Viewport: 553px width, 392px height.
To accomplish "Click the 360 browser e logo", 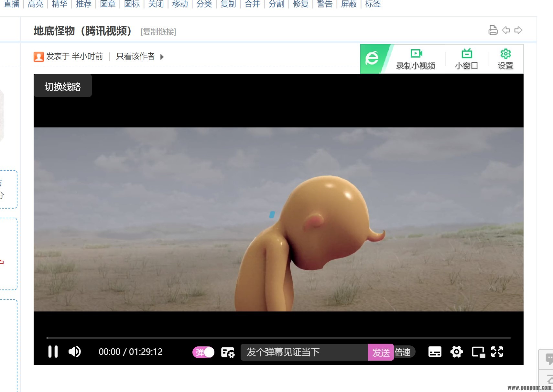I will click(x=372, y=59).
